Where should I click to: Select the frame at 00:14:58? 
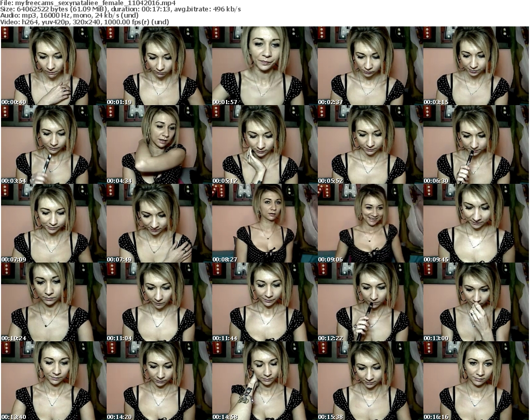(264, 381)
